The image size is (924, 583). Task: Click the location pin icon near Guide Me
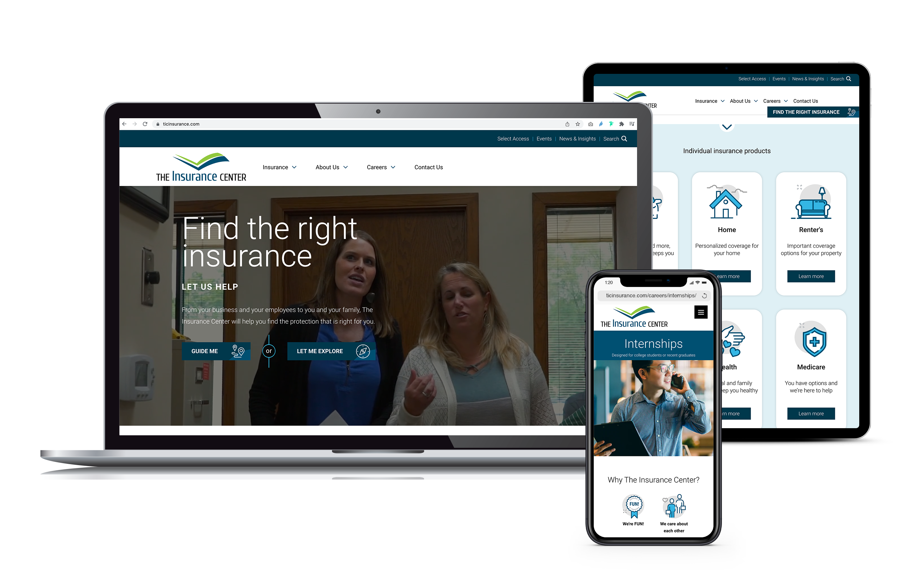(238, 350)
